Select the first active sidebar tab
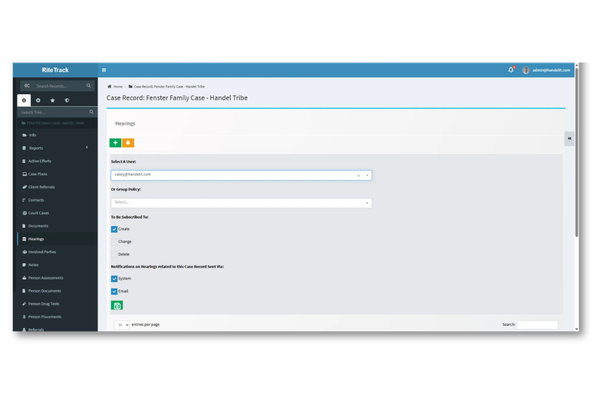The width and height of the screenshot is (600, 400). (x=24, y=100)
